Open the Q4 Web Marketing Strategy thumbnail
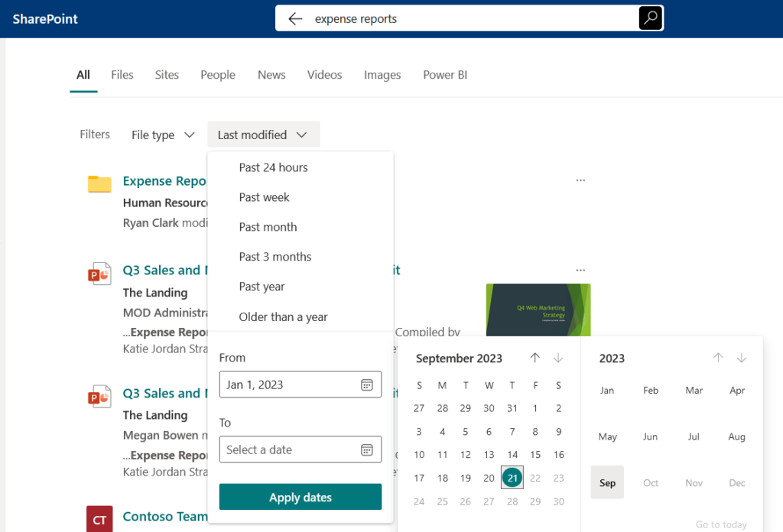Image resolution: width=783 pixels, height=532 pixels. click(x=538, y=310)
